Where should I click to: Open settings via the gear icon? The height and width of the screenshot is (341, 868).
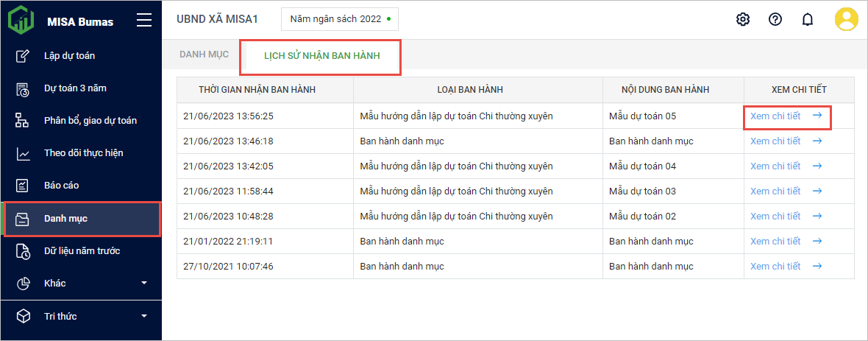[x=742, y=19]
